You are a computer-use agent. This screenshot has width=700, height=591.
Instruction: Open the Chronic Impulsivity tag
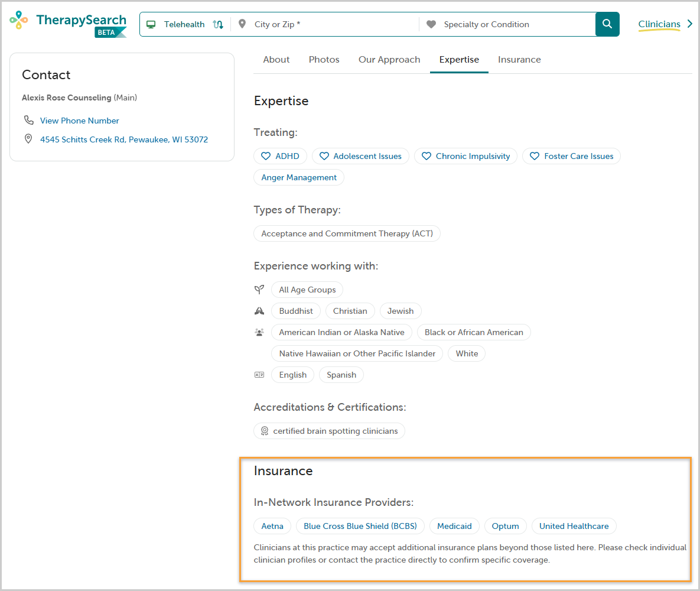[465, 156]
